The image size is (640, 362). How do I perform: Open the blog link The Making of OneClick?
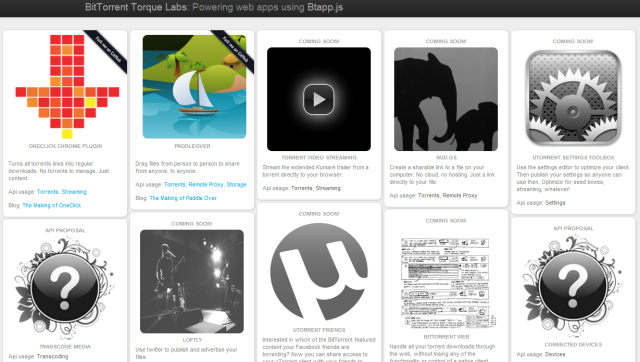51,205
